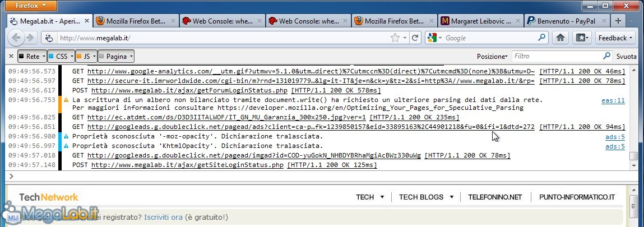Screen dimensions: 644x227
Task: Open a new tab with plus button
Action: [618, 21]
